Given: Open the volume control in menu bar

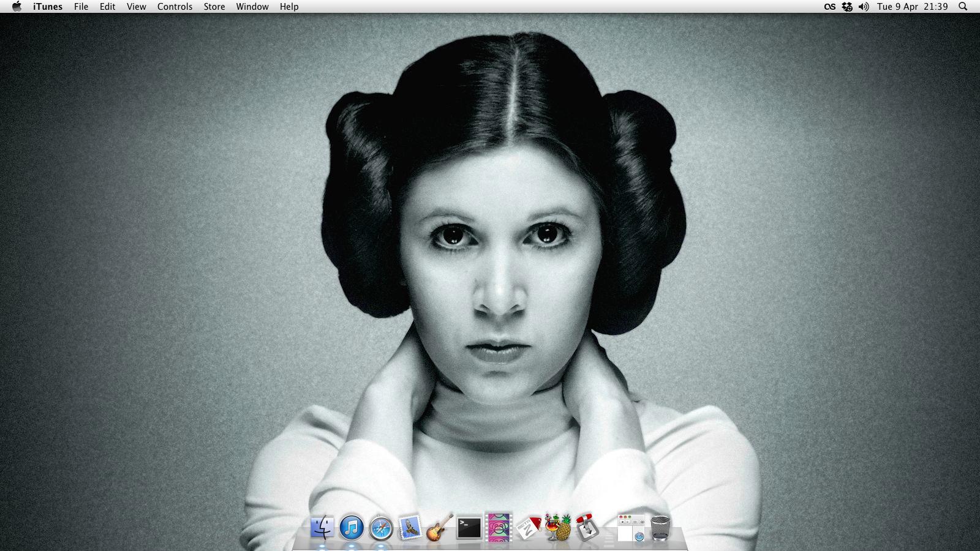Looking at the screenshot, I should coord(864,7).
